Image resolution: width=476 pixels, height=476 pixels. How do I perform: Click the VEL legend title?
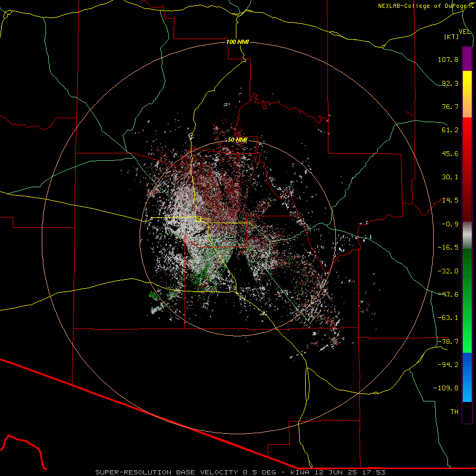tap(464, 32)
